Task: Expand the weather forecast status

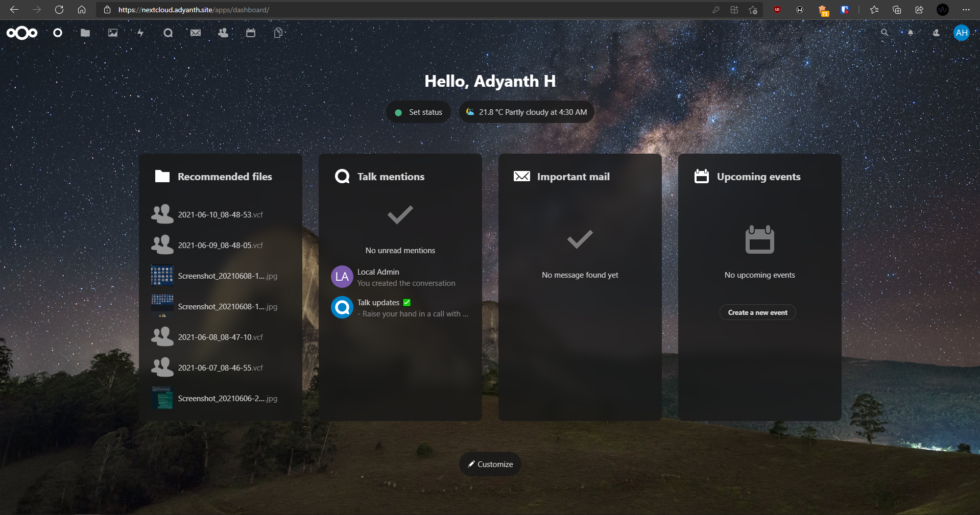Action: coord(527,112)
